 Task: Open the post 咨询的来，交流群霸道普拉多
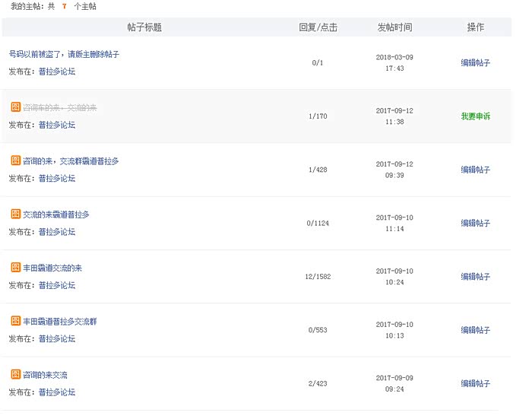point(71,161)
